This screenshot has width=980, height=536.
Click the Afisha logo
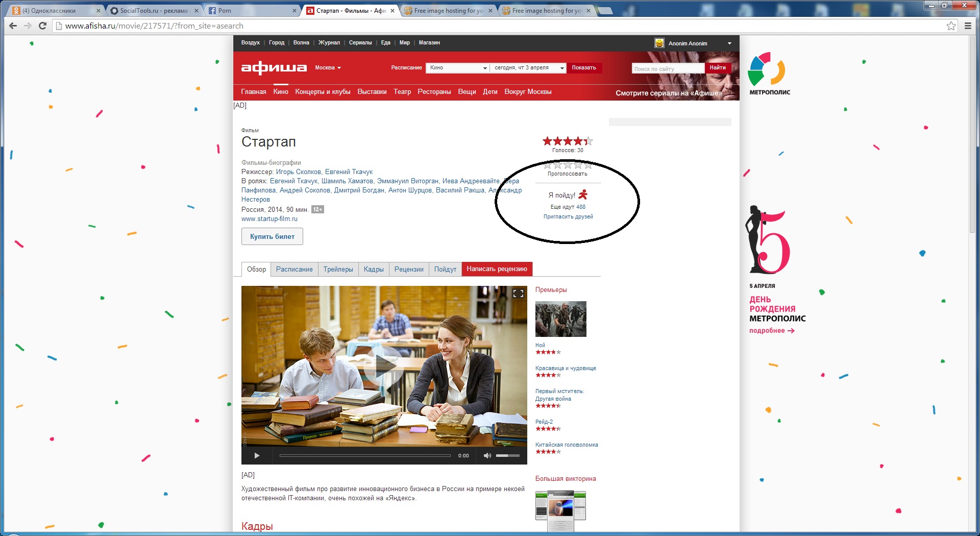274,67
